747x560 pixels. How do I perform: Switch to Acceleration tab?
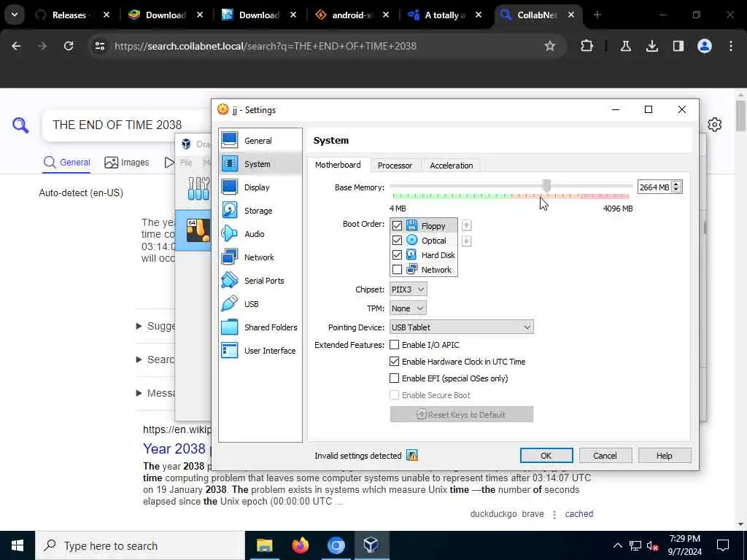pyautogui.click(x=451, y=166)
